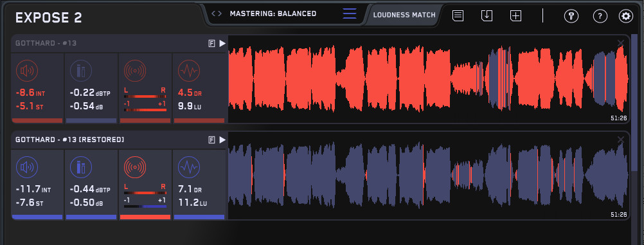Click the dynamic range waveform icon in GOTTHARD - #13 track
Screen dimensions: 644x245
189,71
